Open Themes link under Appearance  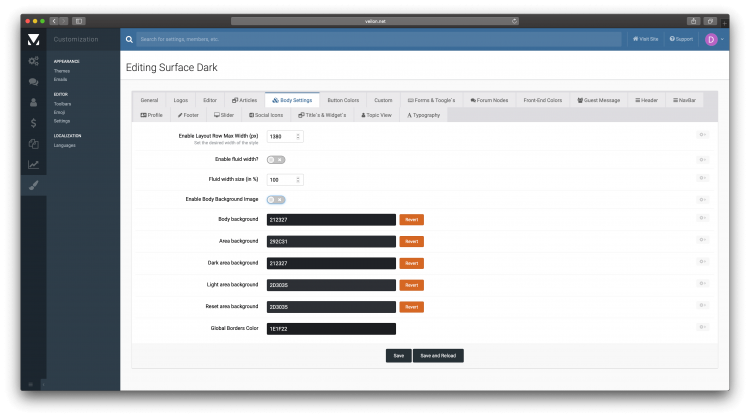(x=61, y=70)
